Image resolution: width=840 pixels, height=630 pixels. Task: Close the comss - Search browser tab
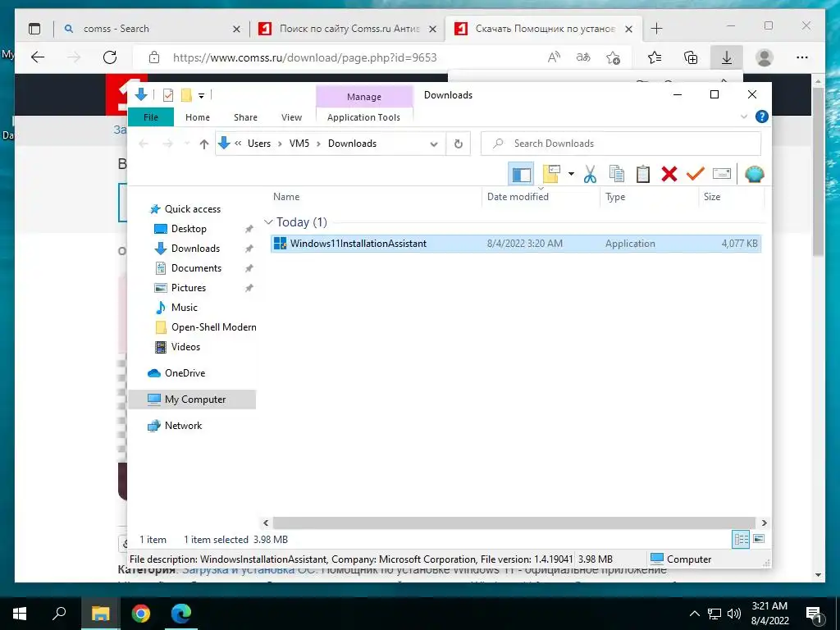pos(236,29)
